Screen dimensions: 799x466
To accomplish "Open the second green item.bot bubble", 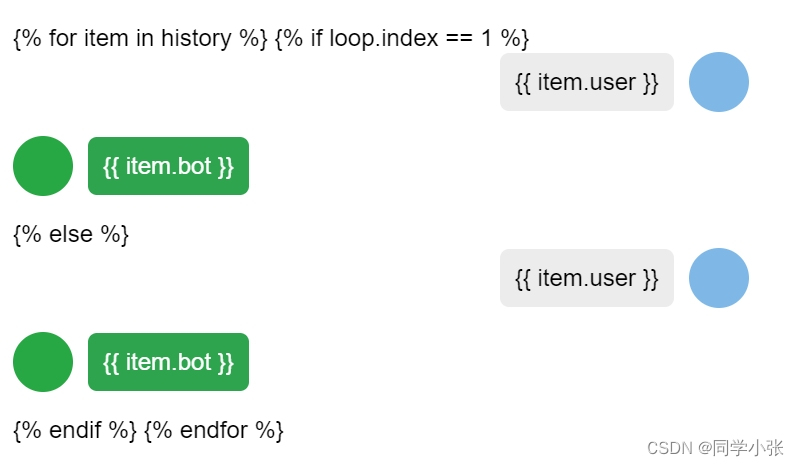I will tap(168, 362).
